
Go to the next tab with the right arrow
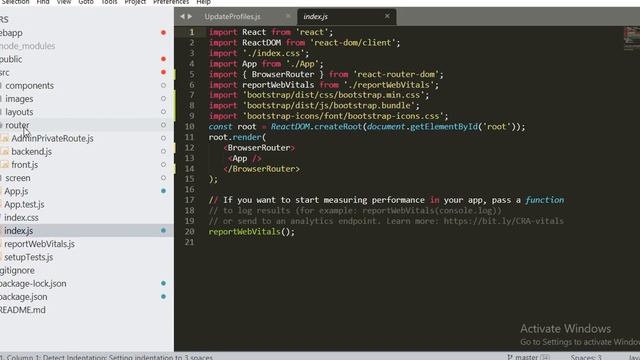point(190,16)
